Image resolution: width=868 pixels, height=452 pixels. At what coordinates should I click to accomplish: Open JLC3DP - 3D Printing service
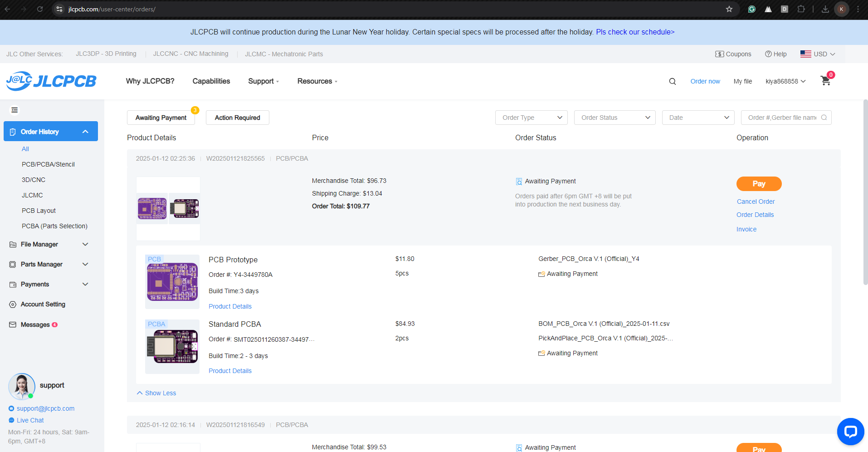pos(106,54)
